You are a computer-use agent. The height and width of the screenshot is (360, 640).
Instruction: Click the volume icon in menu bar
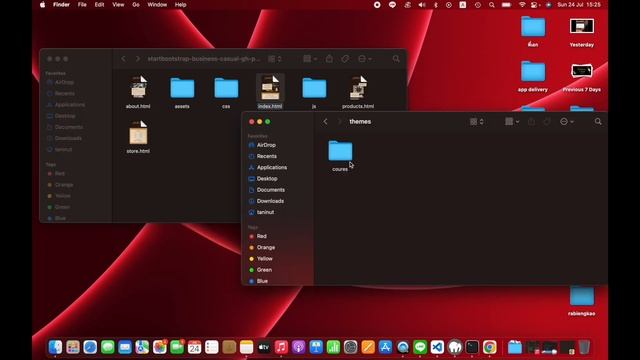422,5
